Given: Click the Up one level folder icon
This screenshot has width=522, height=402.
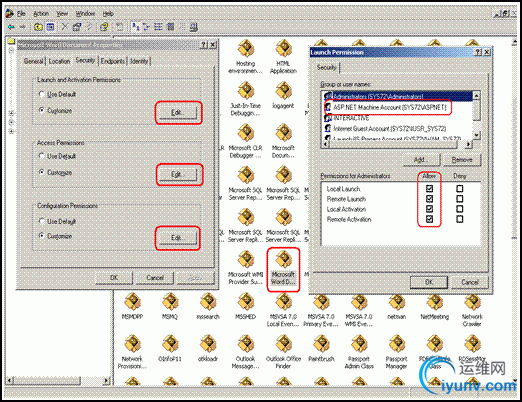Looking at the screenshot, I should pyautogui.click(x=38, y=27).
